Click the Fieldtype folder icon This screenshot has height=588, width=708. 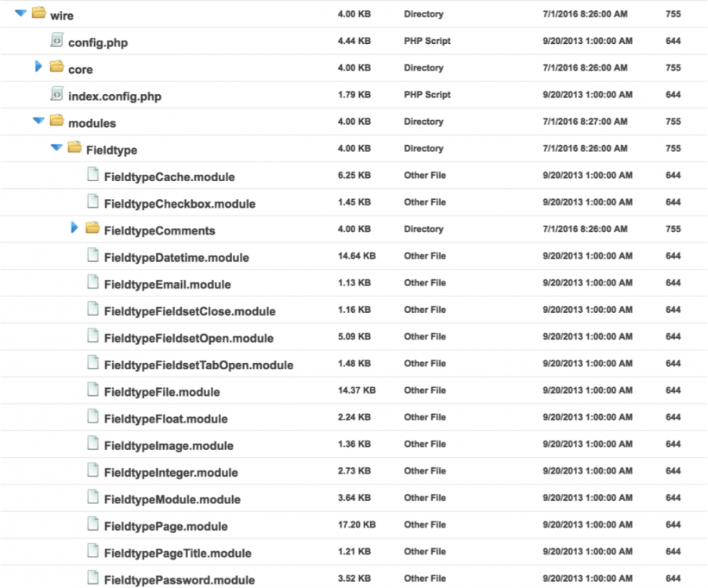pyautogui.click(x=74, y=148)
